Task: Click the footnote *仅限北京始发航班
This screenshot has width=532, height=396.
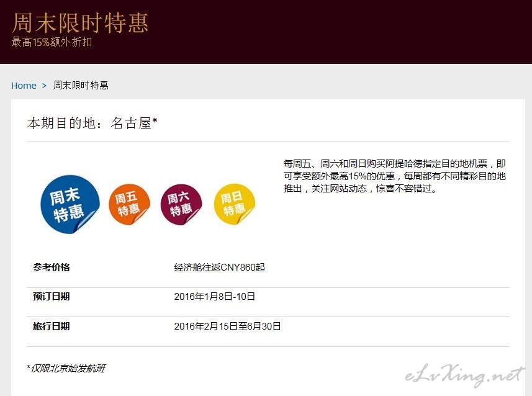Action: point(66,369)
